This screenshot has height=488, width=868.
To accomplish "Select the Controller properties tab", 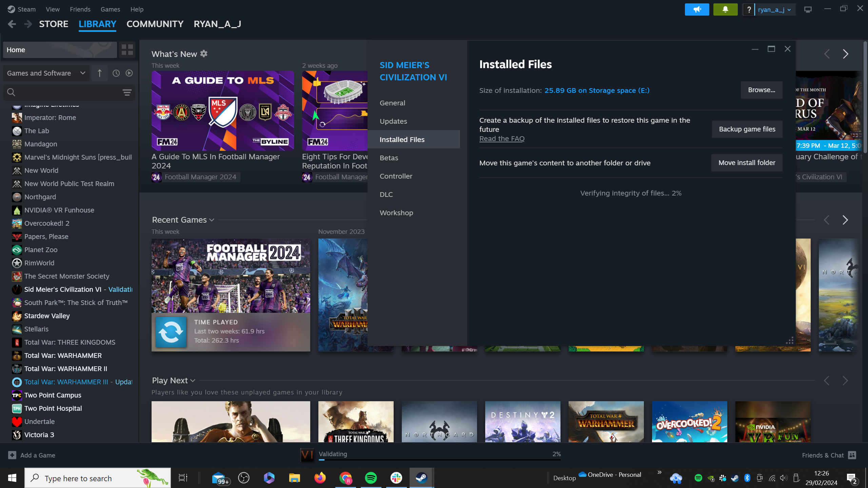I will (414, 176).
